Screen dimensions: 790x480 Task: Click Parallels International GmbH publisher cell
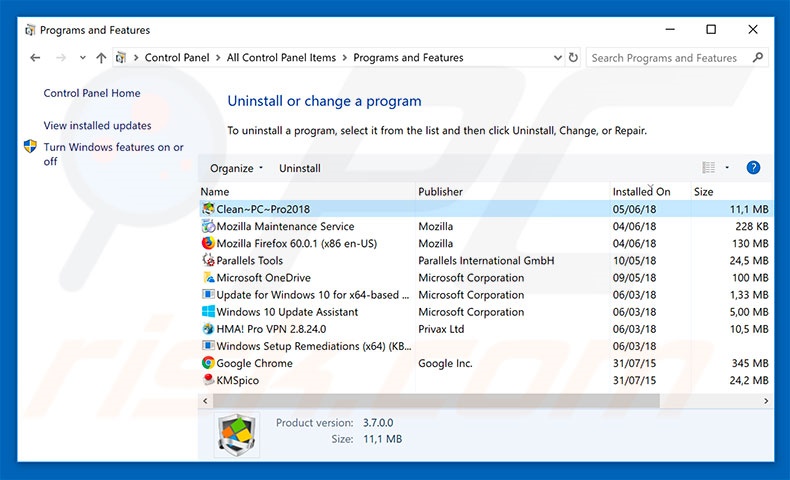click(486, 260)
